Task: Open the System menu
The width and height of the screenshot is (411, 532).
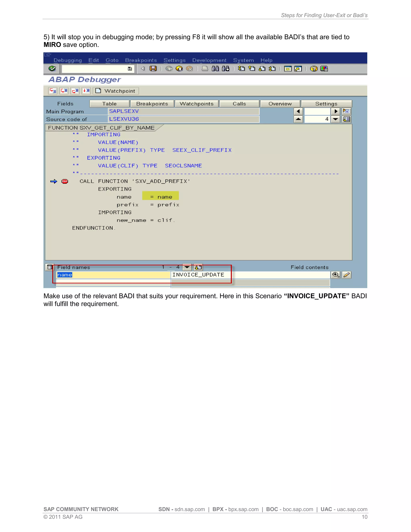Action: point(243,60)
